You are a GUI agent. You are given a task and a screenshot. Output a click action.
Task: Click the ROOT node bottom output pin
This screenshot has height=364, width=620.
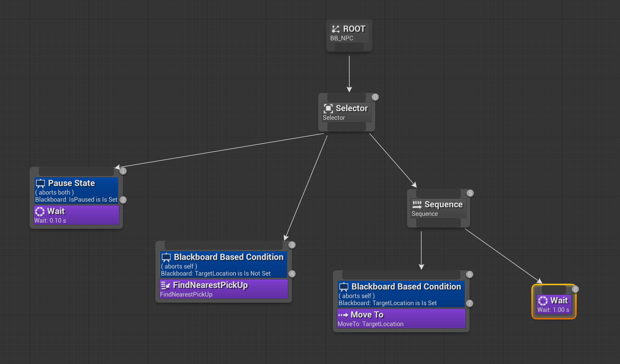point(349,47)
